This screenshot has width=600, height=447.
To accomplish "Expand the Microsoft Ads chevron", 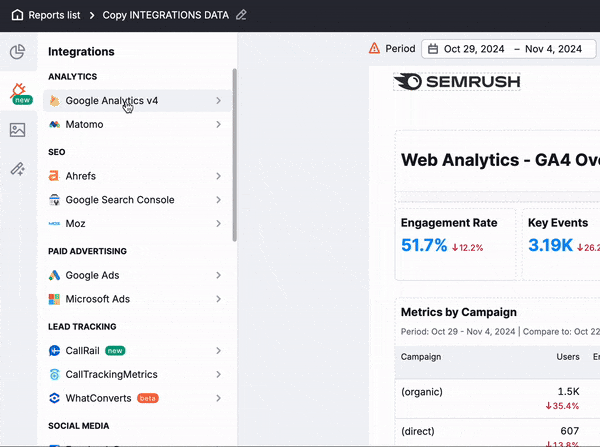I will tap(218, 299).
